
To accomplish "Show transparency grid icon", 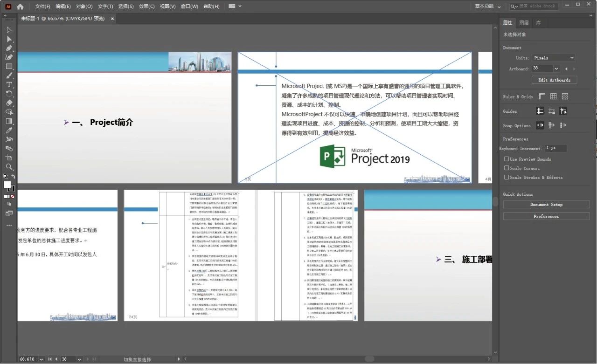I will click(565, 96).
